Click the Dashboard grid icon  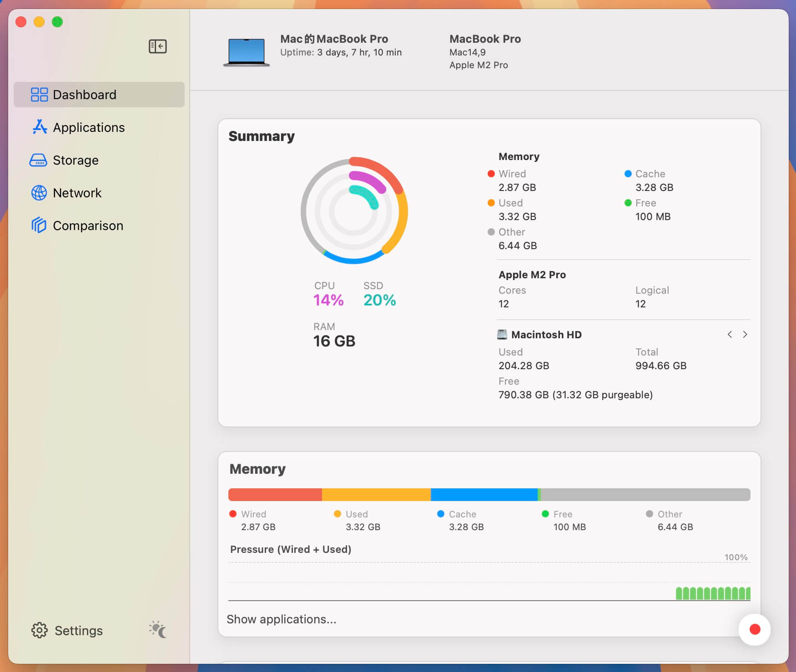(39, 95)
